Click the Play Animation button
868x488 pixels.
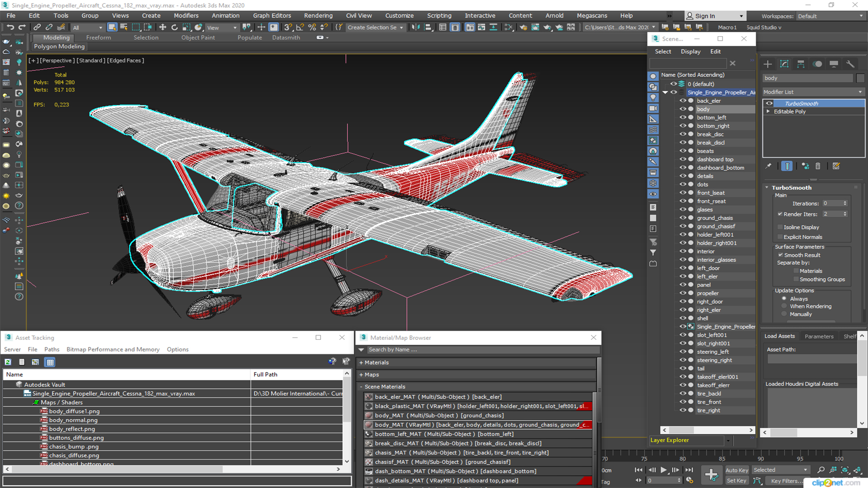point(664,470)
